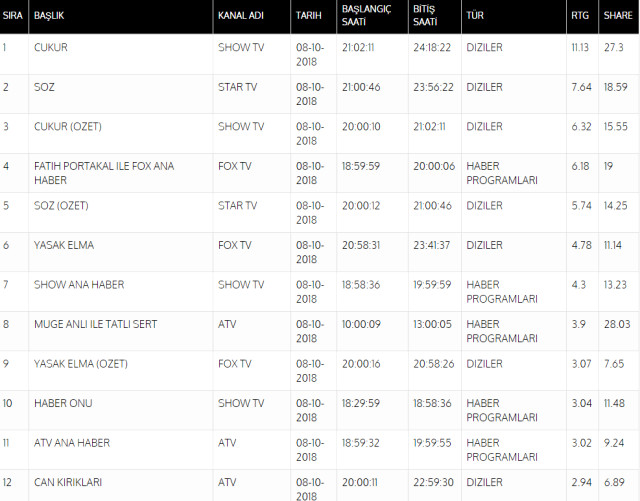Viewport: 640px width, 501px height.
Task: Select the FATIH PORTAKAL ILE FOX ANA HABER title
Action: pyautogui.click(x=104, y=172)
